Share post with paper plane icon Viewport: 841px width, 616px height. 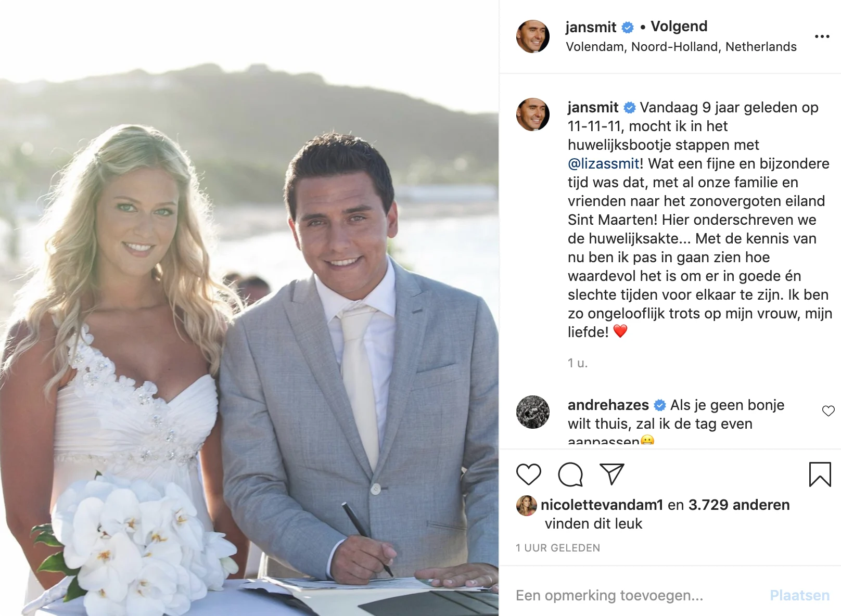click(x=612, y=474)
